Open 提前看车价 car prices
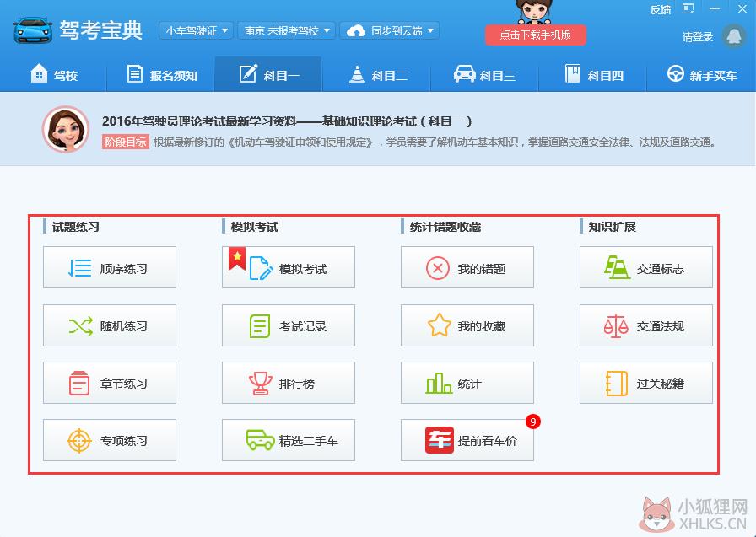The height and width of the screenshot is (537, 756). point(467,440)
